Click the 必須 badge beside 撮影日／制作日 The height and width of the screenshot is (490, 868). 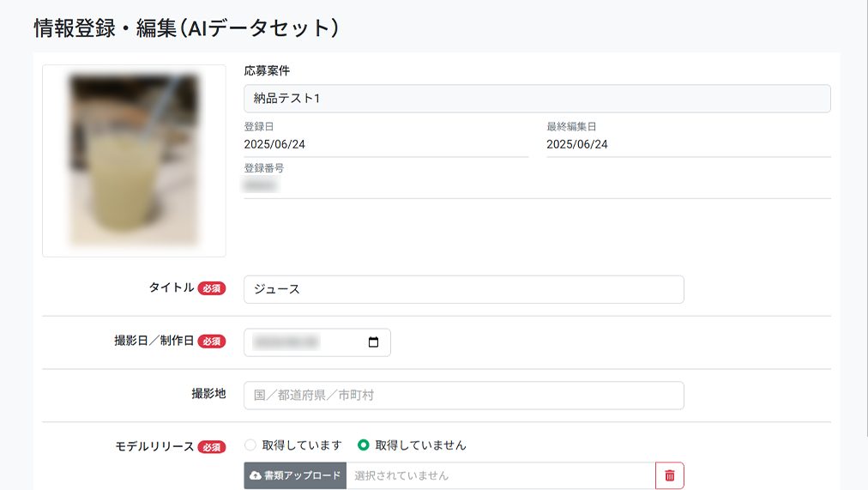coord(212,341)
